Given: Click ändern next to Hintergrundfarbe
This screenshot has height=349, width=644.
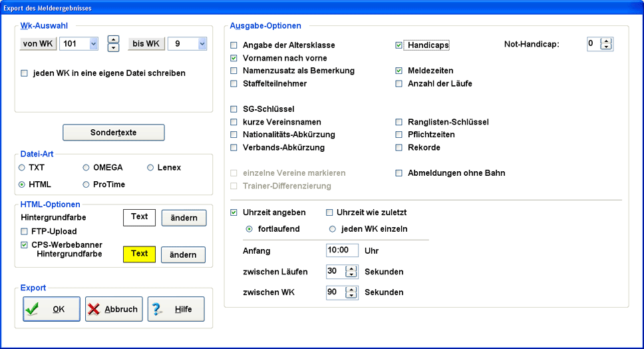Looking at the screenshot, I should click(x=184, y=218).
